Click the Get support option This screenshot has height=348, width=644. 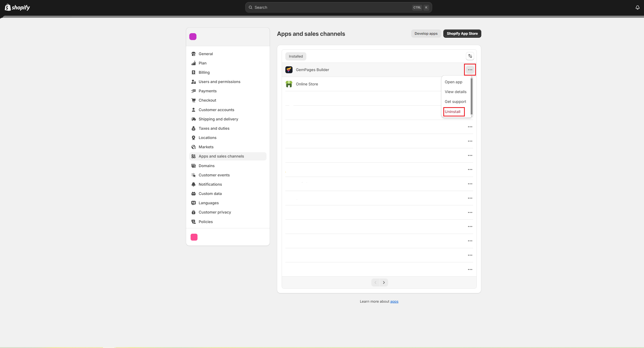coord(455,102)
